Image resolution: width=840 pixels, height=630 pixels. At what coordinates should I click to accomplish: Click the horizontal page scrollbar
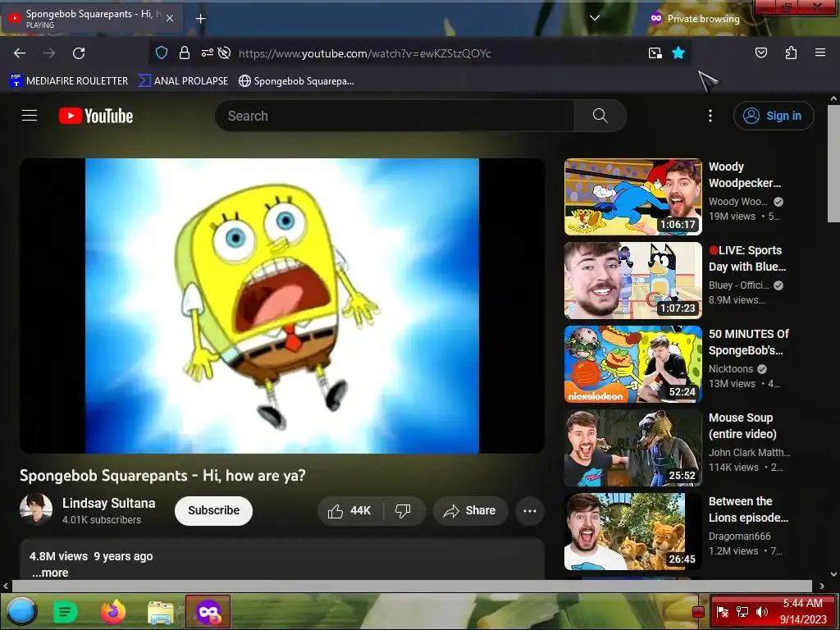tap(412, 586)
